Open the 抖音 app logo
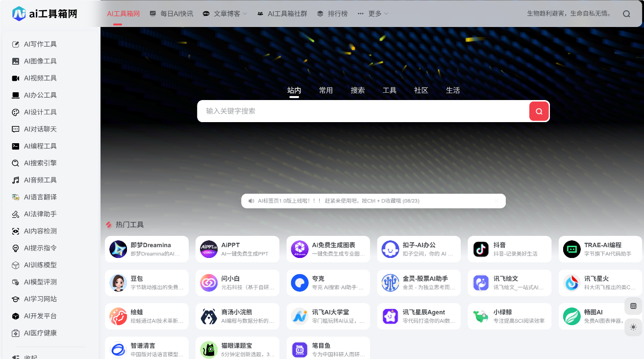This screenshot has width=644, height=359. (481, 249)
